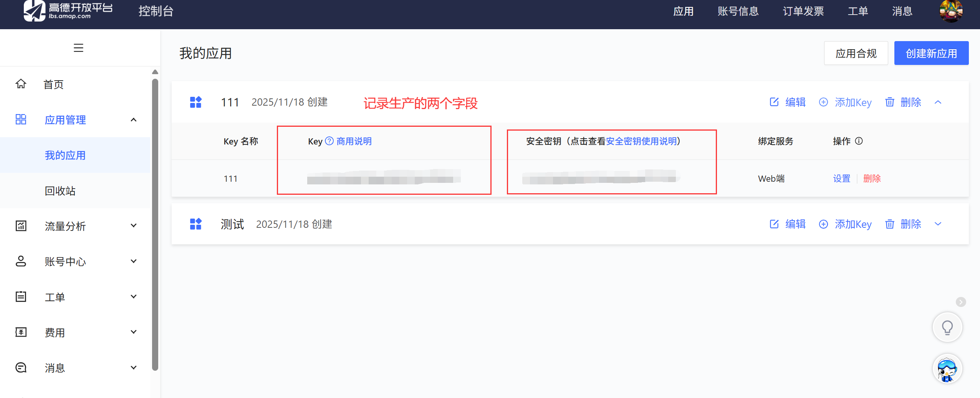
Task: Collapse the 111 application panel chevron
Action: click(x=938, y=102)
